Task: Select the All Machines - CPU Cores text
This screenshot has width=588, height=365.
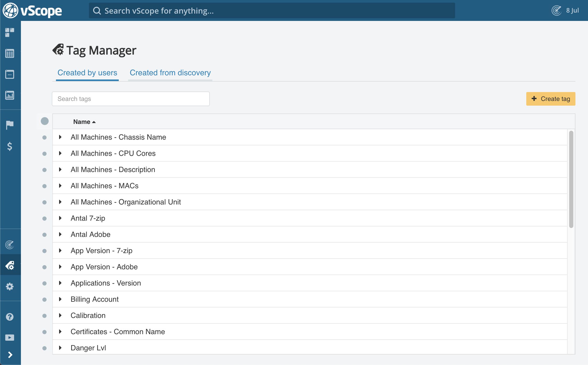Action: pyautogui.click(x=113, y=153)
